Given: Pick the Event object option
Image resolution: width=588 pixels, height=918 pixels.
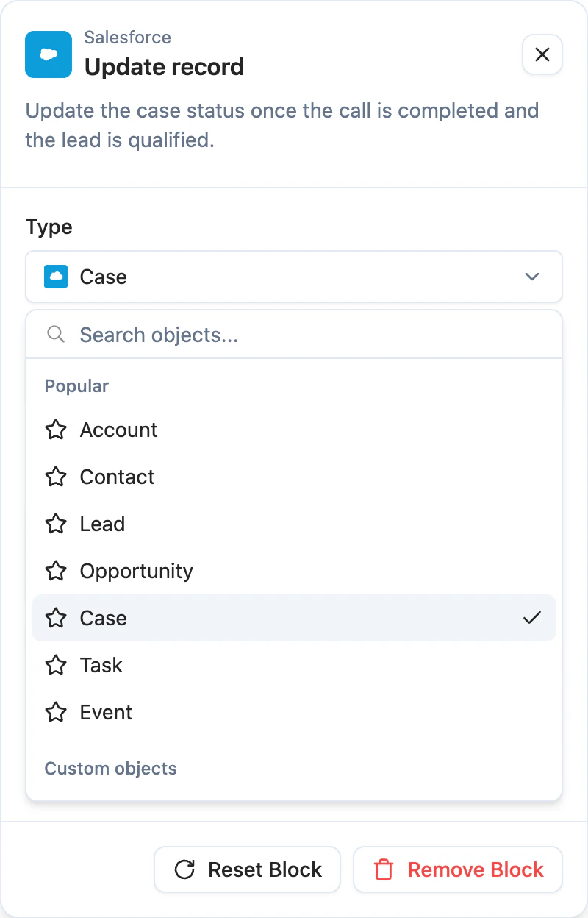Looking at the screenshot, I should [294, 712].
